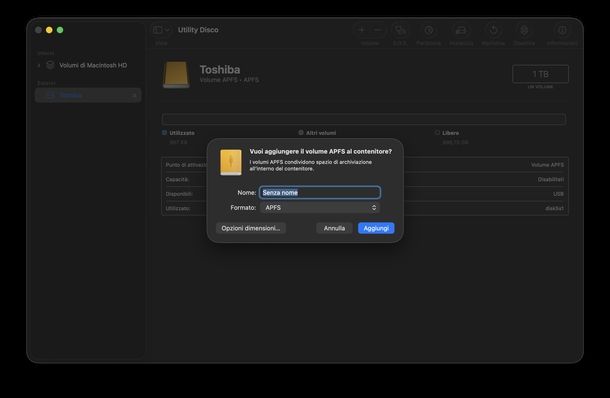The width and height of the screenshot is (610, 398).
Task: Click the yellow minimize window button
Action: [x=49, y=30]
